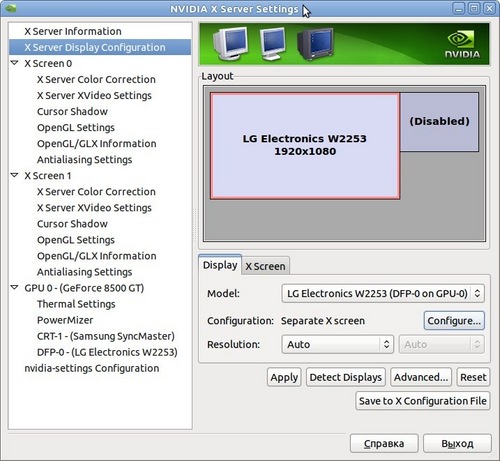Click the NVIDIA icon in title bar
The width and height of the screenshot is (500, 461).
[11, 8]
